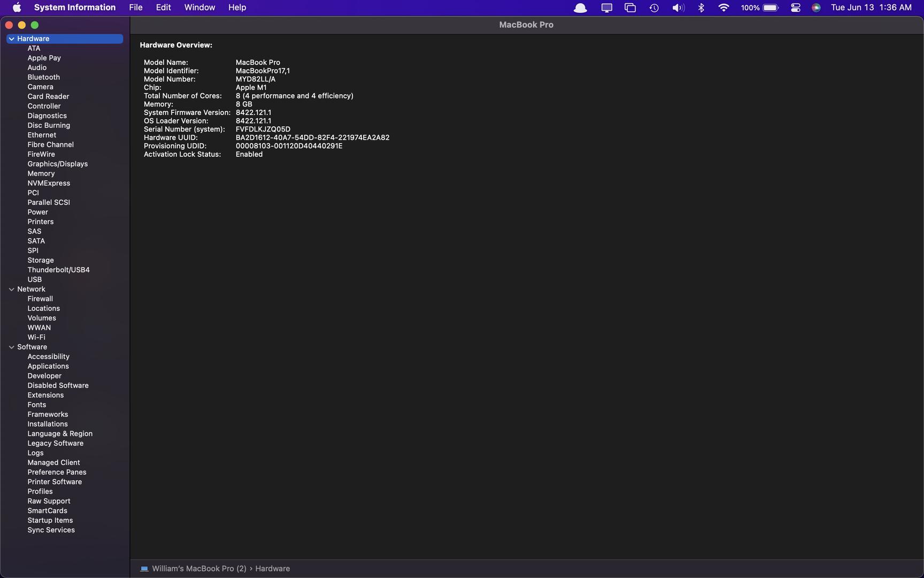The height and width of the screenshot is (578, 924).
Task: Select Wi-Fi in the sidebar list
Action: pyautogui.click(x=36, y=337)
